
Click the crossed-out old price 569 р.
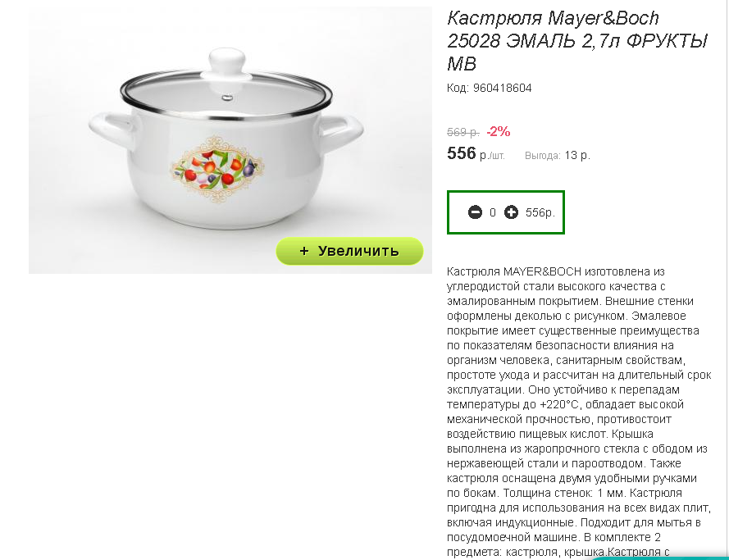click(x=463, y=133)
